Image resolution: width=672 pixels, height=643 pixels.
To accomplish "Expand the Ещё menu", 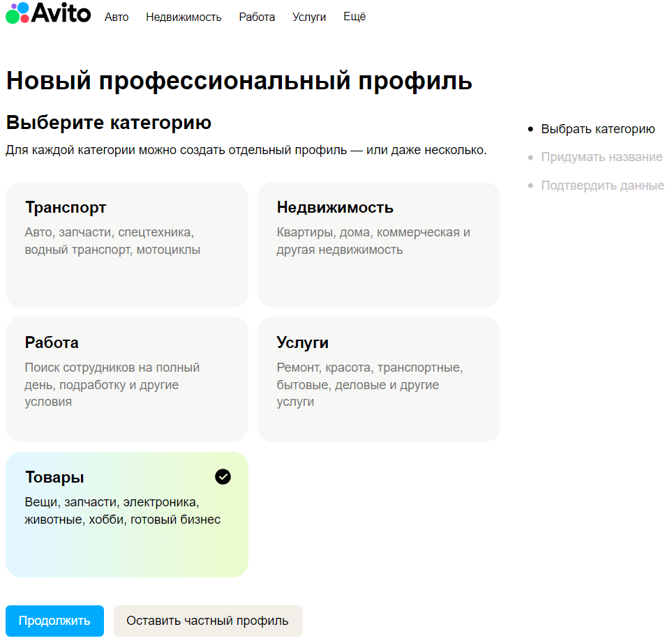I will pos(354,17).
